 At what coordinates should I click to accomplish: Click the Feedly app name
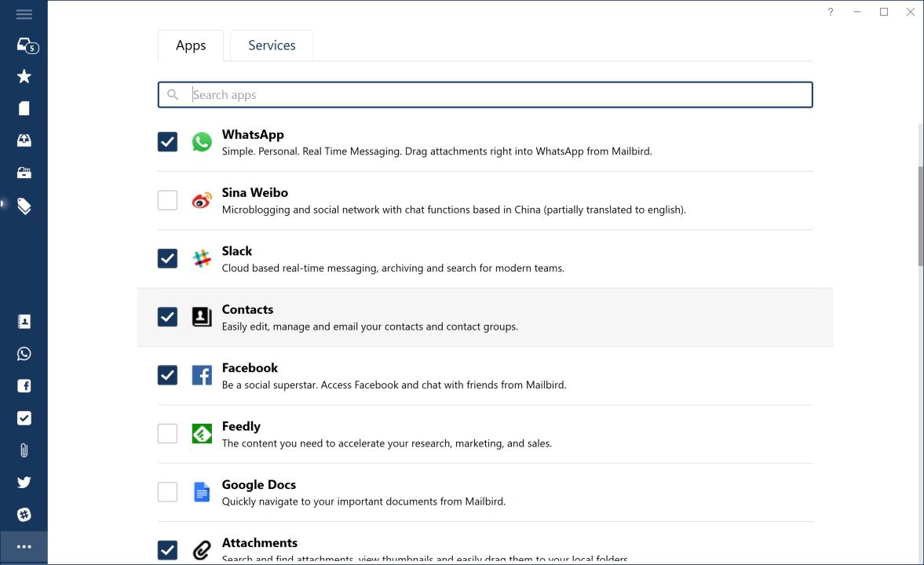pos(241,426)
